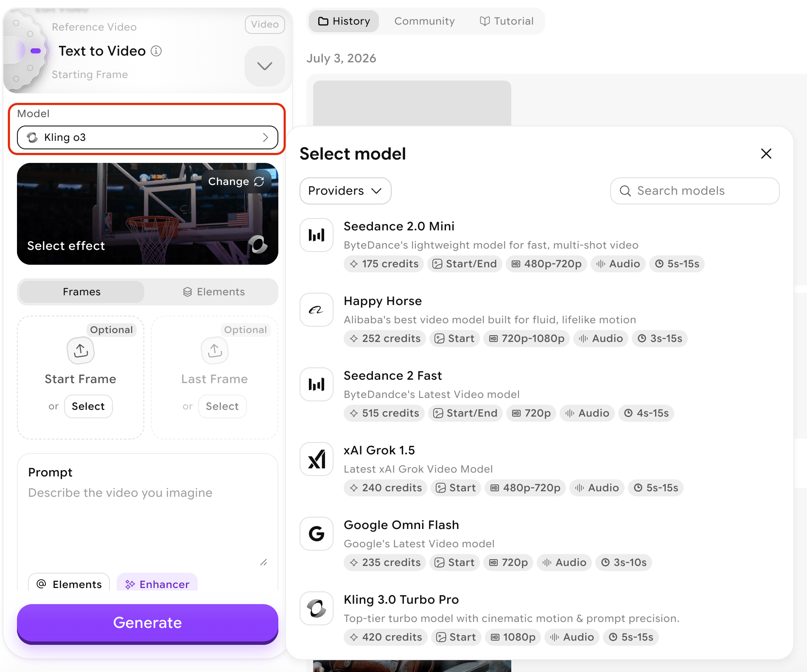Screen dimensions: 807x672
Task: Open the gray history video placeholder
Action: (412, 104)
